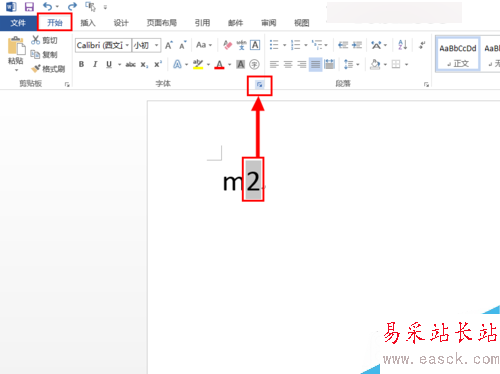
Task: Insert enclosed character 字 circle icon
Action: [x=254, y=64]
